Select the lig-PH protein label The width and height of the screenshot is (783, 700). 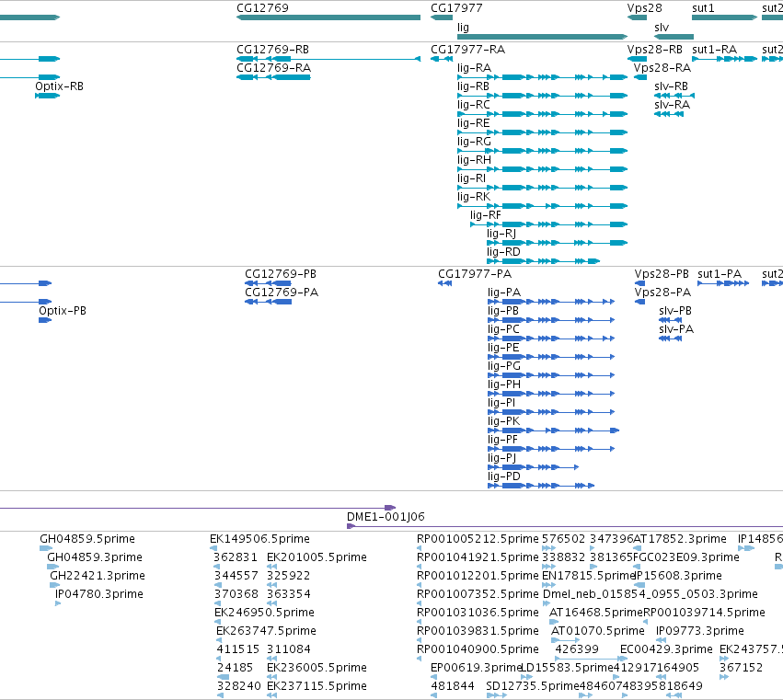(504, 384)
